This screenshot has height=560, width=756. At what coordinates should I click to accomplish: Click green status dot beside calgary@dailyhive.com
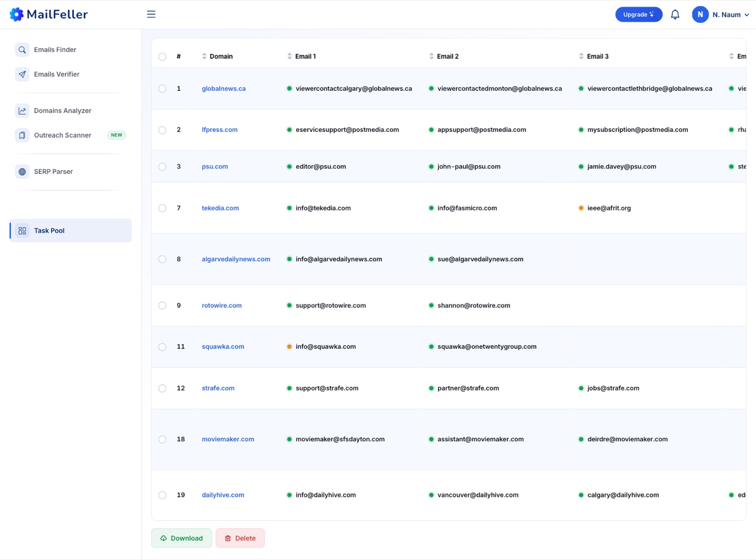[x=581, y=495]
